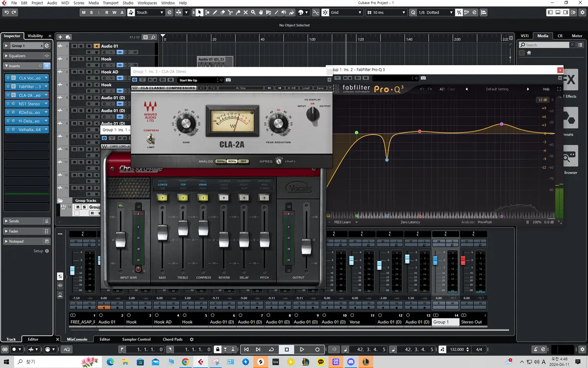Select the Time Warp tool
Screen dimensions: 588x368
tap(269, 12)
